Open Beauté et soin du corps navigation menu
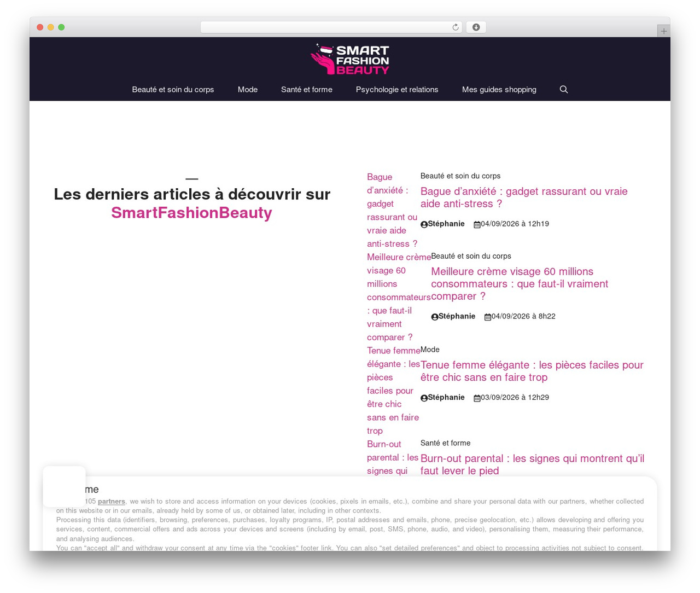The height and width of the screenshot is (593, 700). (173, 90)
